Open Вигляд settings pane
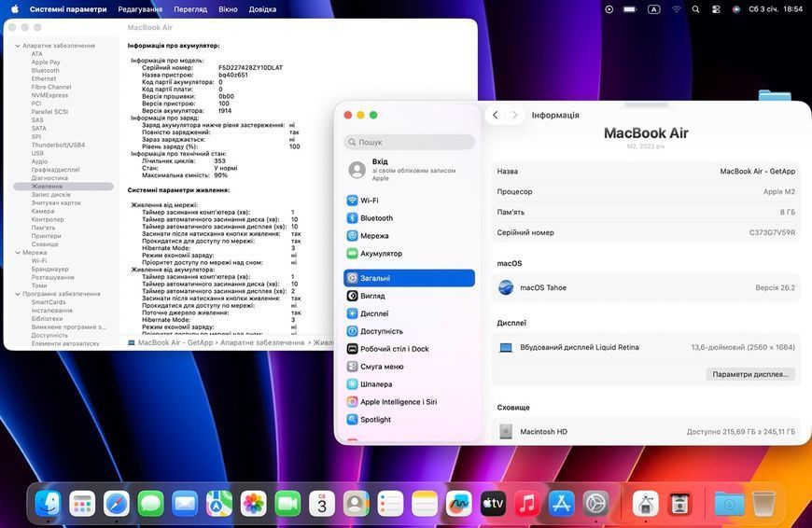This screenshot has width=812, height=528. point(409,296)
